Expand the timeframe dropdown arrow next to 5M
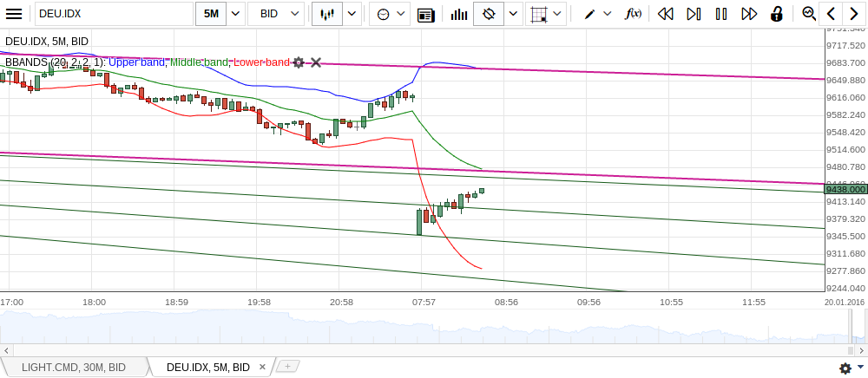The width and height of the screenshot is (868, 378). click(235, 14)
